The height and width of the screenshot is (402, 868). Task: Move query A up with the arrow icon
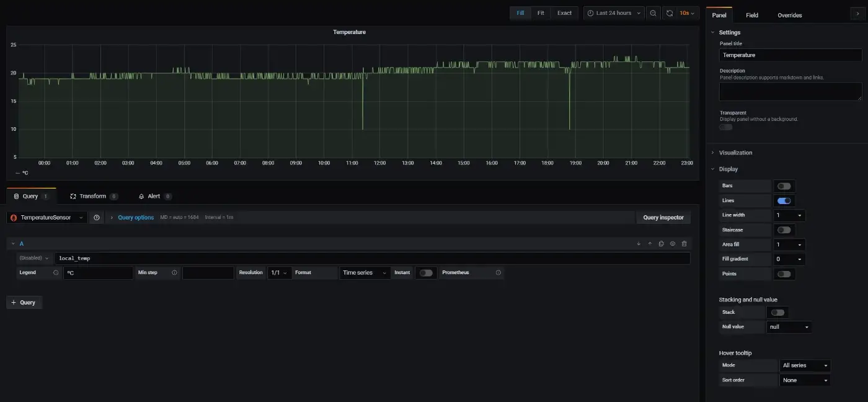point(650,243)
